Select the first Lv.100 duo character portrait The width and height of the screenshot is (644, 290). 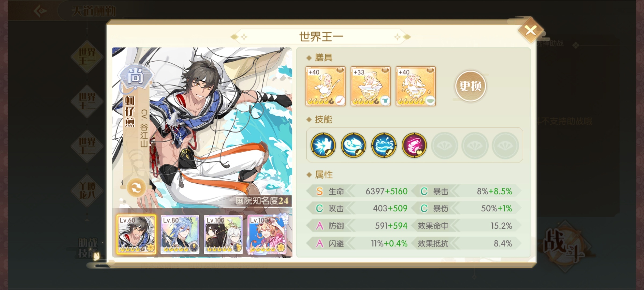click(223, 234)
